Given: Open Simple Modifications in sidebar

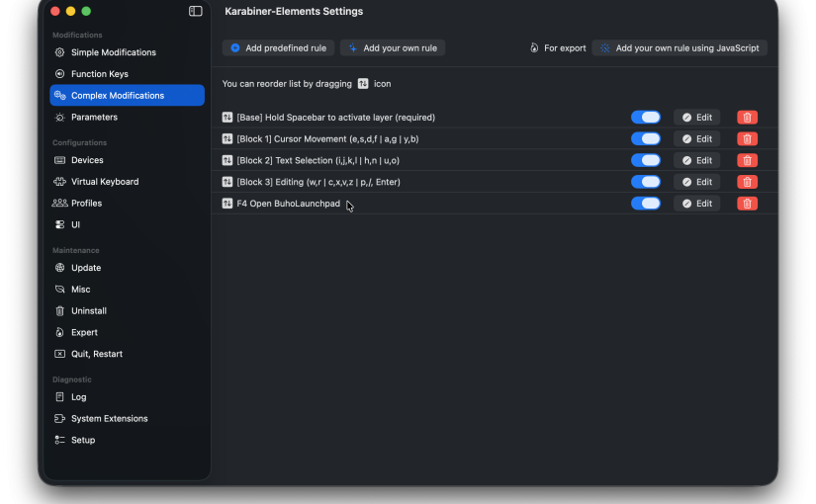Looking at the screenshot, I should [x=127, y=52].
